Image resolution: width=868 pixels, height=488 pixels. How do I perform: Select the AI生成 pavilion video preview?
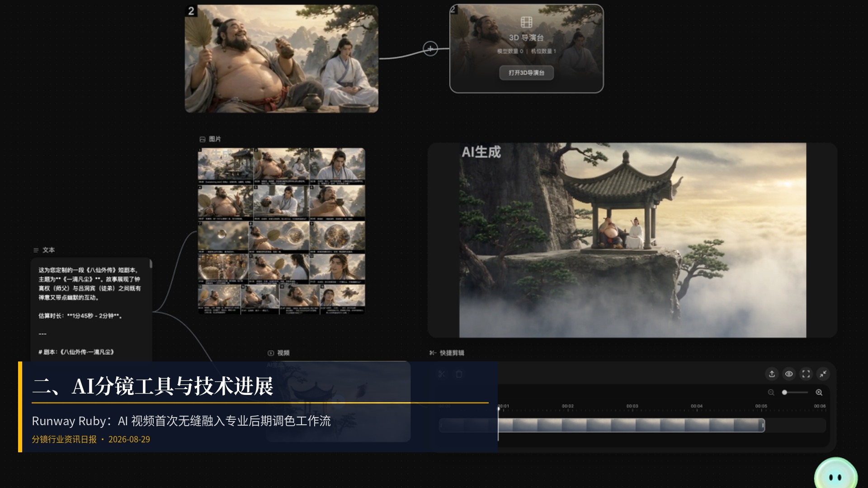(632, 240)
